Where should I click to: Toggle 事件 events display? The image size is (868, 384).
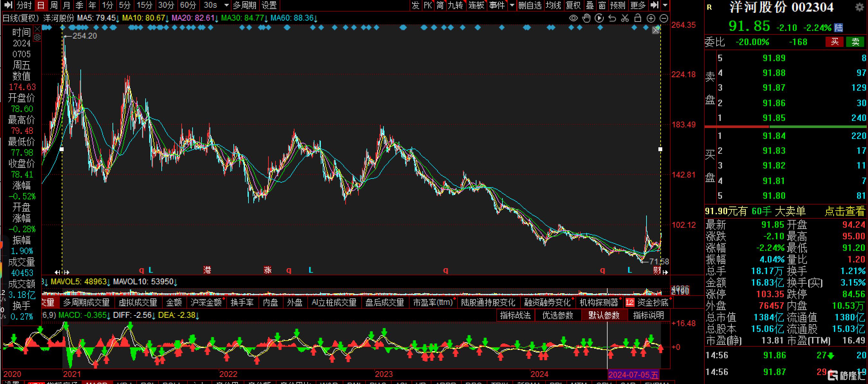click(x=497, y=5)
